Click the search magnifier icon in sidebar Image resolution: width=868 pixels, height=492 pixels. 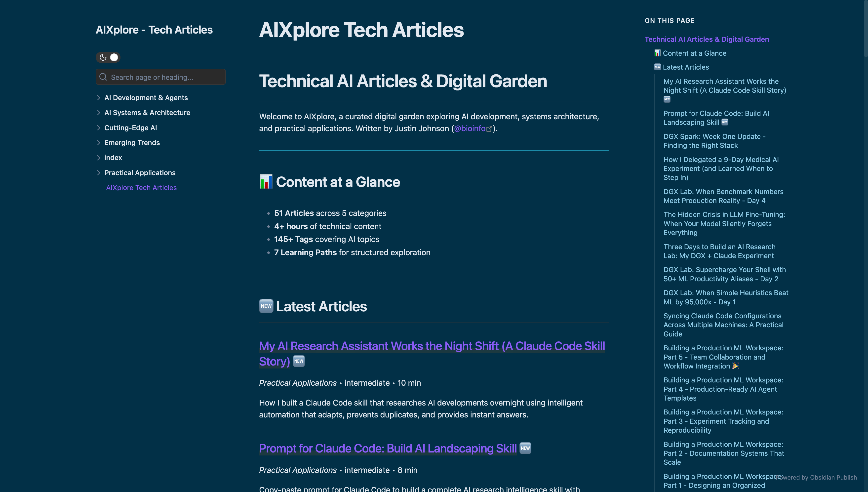tap(103, 77)
